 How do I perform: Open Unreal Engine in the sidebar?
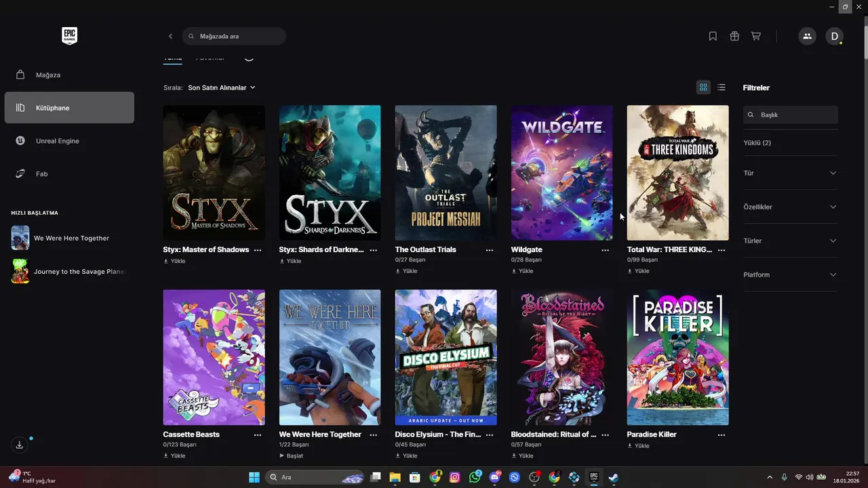pos(69,141)
